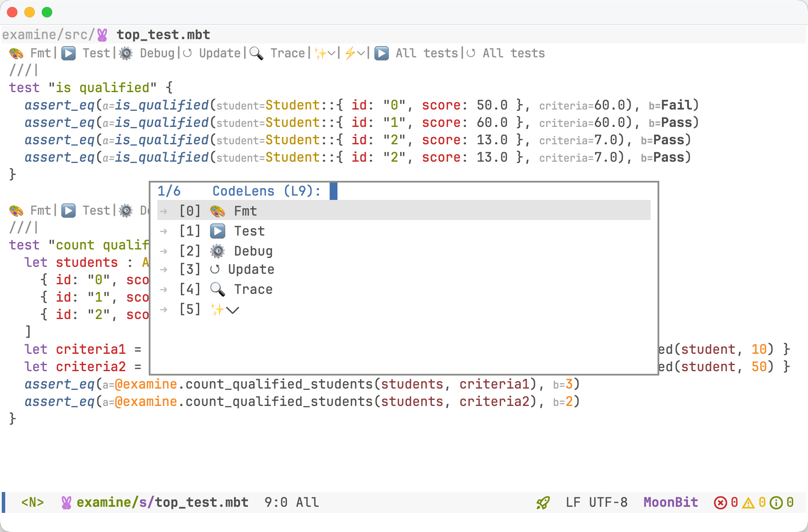The width and height of the screenshot is (808, 532).
Task: Run test via top Test play icon
Action: 69,53
